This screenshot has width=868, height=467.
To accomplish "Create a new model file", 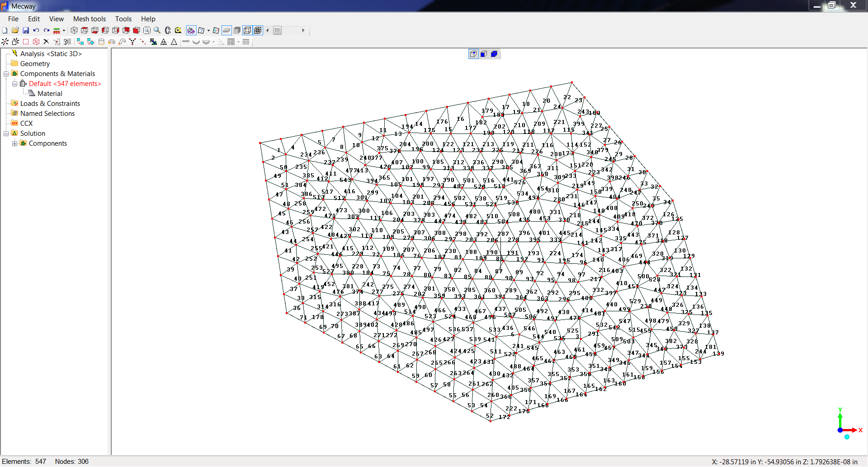I will (5, 30).
